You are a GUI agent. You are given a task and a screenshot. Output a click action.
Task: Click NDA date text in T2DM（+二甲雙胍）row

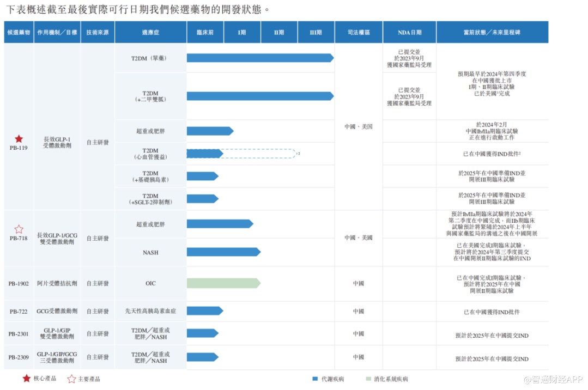pyautogui.click(x=409, y=97)
